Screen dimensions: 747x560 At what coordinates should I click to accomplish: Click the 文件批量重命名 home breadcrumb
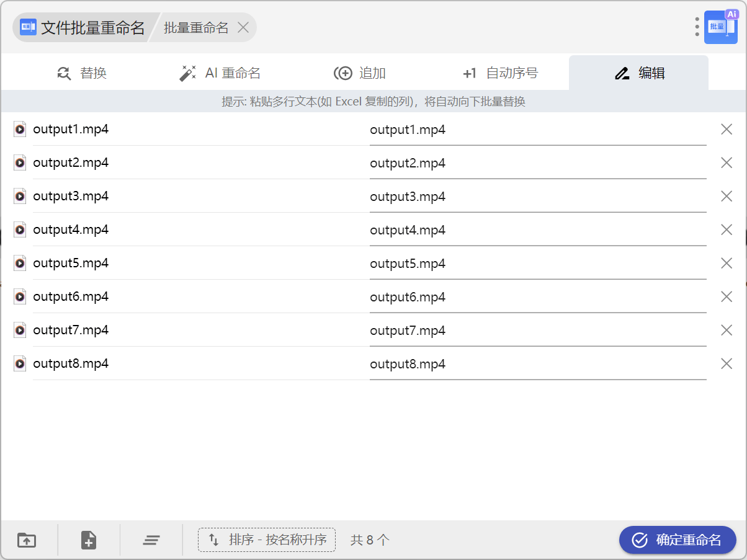pyautogui.click(x=83, y=27)
